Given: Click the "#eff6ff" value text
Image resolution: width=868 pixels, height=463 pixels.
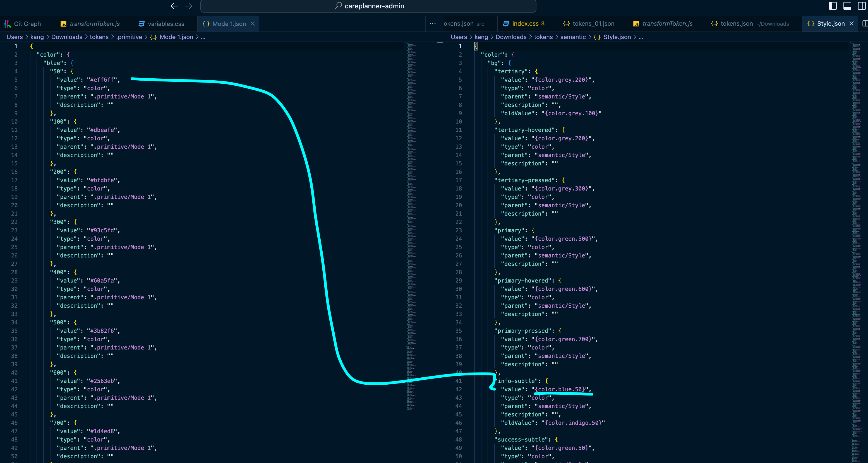Looking at the screenshot, I should point(102,80).
